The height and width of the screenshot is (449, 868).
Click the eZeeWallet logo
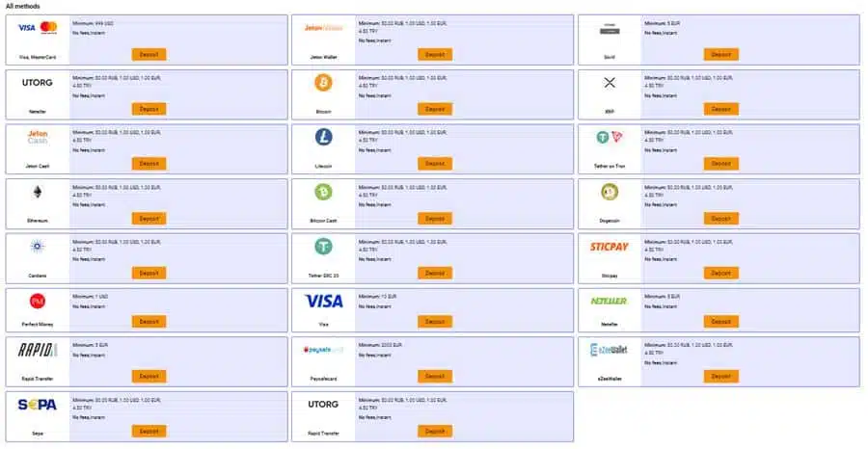coord(609,350)
